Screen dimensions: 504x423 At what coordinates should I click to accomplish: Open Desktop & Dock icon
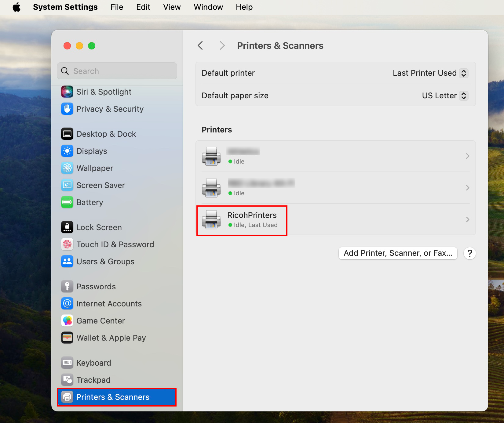[67, 134]
